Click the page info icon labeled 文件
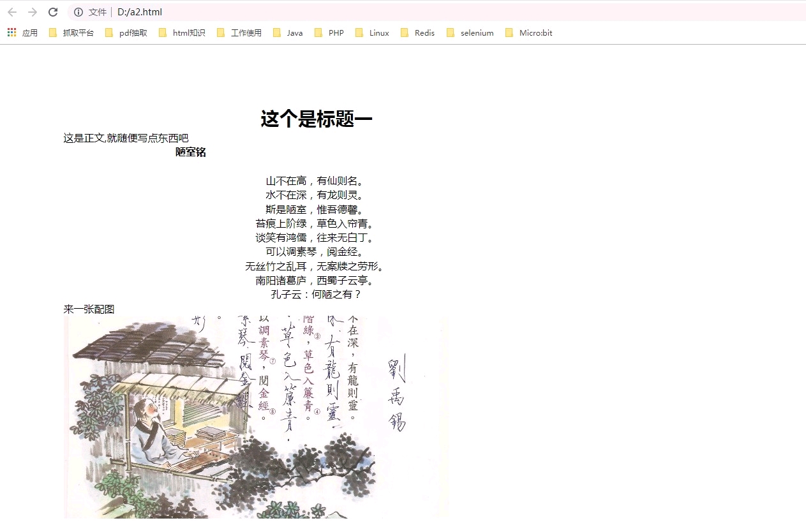This screenshot has width=806, height=532. pyautogui.click(x=78, y=11)
